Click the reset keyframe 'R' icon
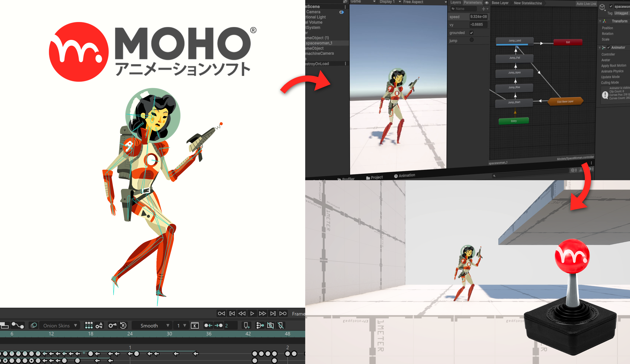This screenshot has width=630, height=364. pyautogui.click(x=123, y=325)
